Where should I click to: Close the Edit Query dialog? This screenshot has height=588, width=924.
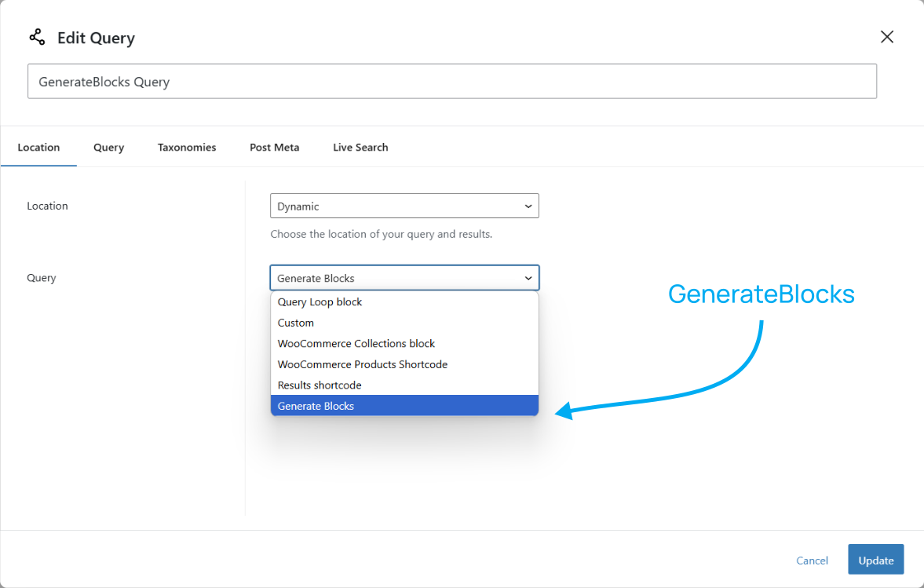tap(886, 37)
